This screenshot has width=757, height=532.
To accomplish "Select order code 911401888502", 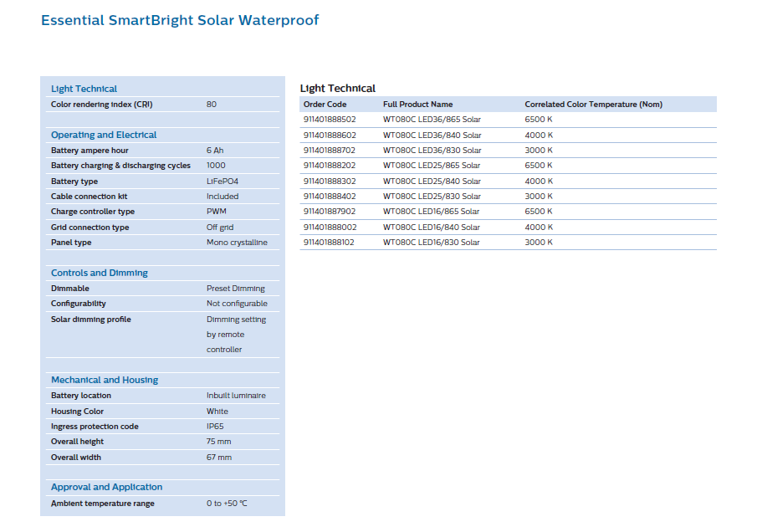I will tap(330, 120).
